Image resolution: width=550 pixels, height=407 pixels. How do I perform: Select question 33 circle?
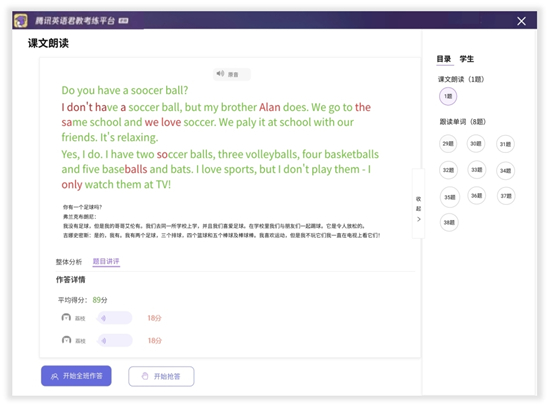point(477,170)
